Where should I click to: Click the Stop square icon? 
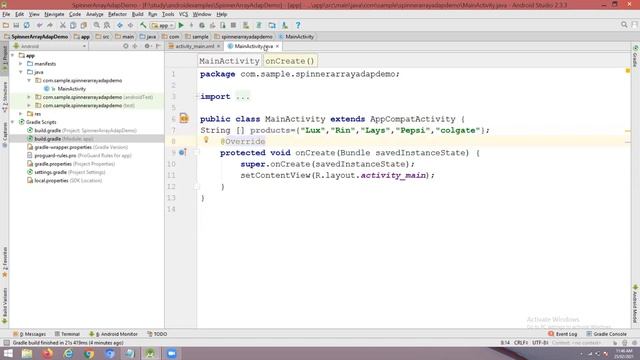point(233,25)
